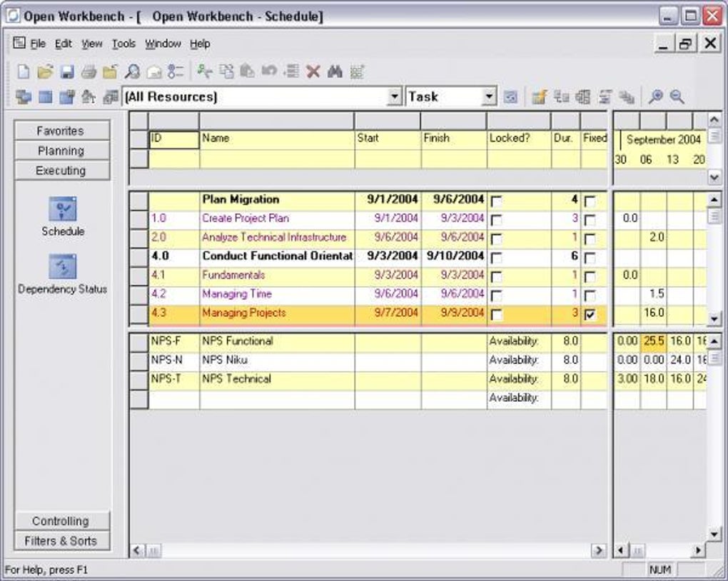Click the Save diskette icon
Screen dimensions: 728x581
point(67,71)
